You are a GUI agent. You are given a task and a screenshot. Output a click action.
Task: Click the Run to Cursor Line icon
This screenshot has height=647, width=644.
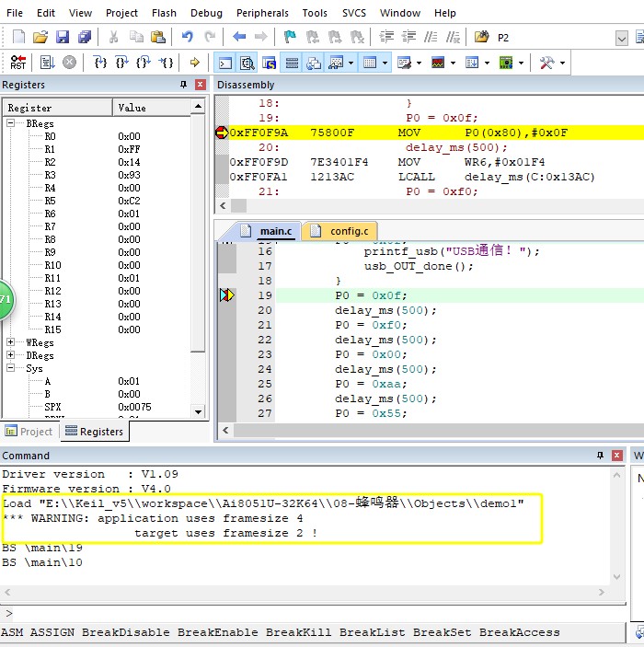pyautogui.click(x=166, y=63)
